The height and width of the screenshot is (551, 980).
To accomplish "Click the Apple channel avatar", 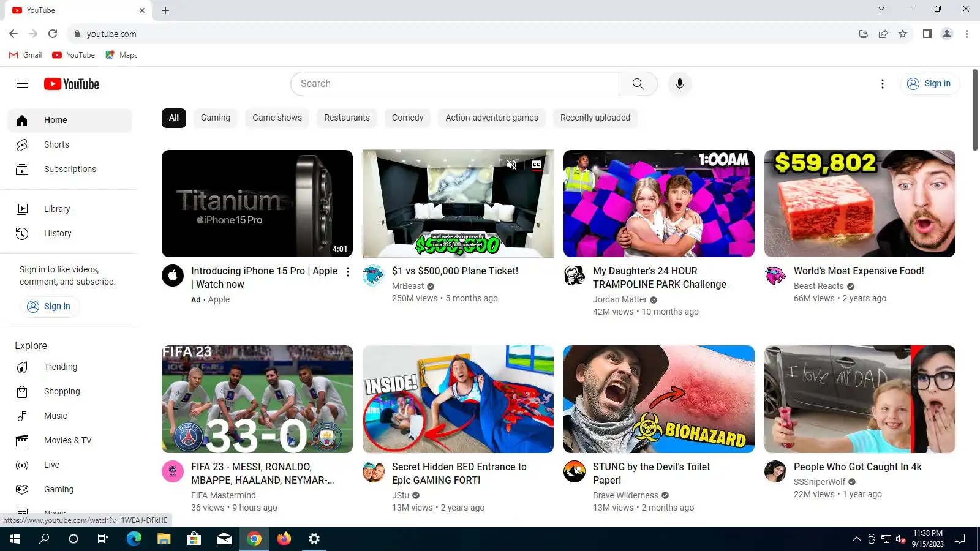I will 173,275.
